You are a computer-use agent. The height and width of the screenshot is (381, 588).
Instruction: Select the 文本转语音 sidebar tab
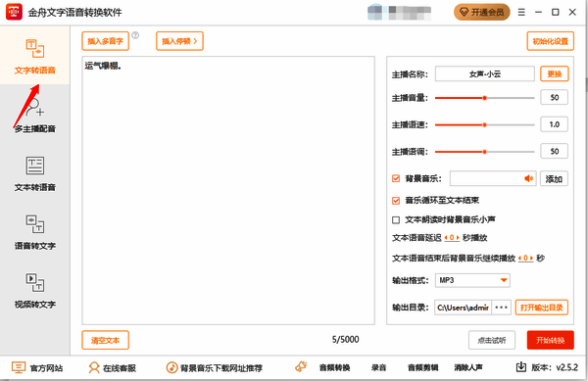point(35,173)
